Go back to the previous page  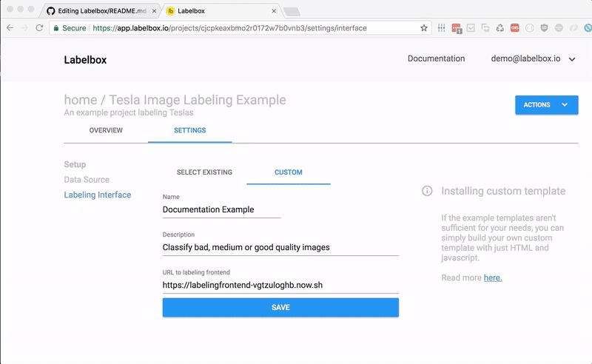(10, 28)
